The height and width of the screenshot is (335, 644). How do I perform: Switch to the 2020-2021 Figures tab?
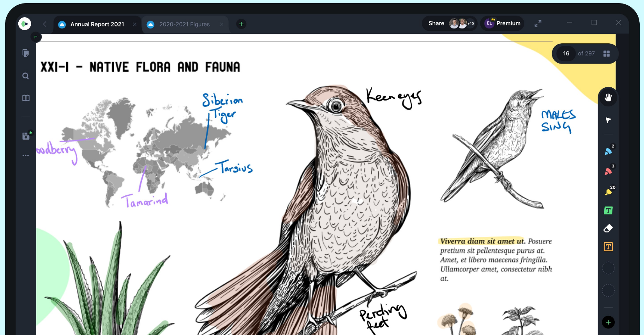[x=184, y=24]
